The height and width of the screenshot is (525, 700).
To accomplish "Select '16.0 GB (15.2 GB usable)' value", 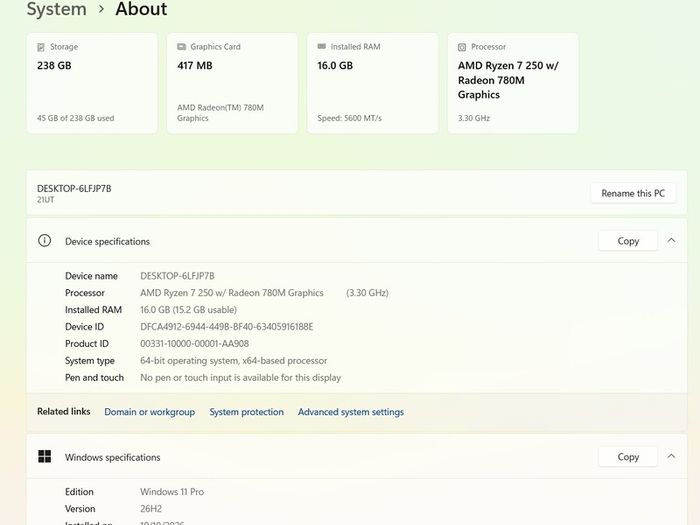I will tap(188, 310).
